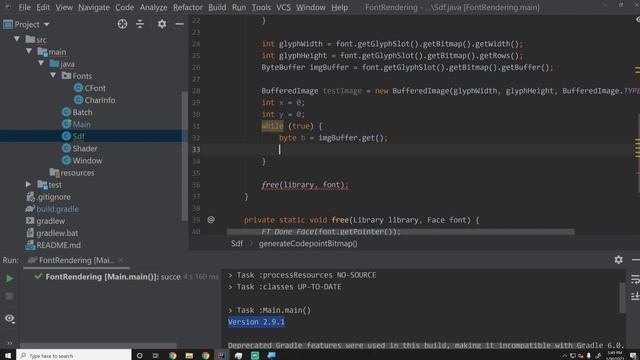Open Run panel settings gear

coord(618,260)
